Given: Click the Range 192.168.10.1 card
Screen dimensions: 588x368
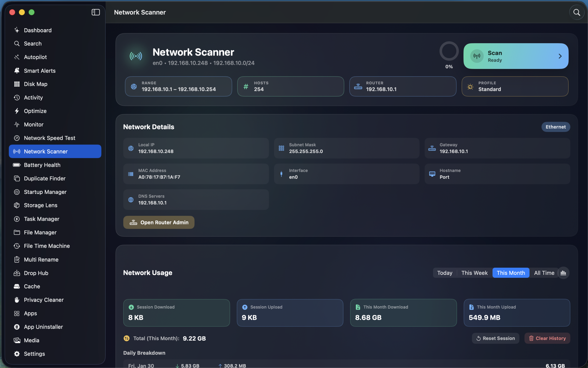Looking at the screenshot, I should 178,86.
